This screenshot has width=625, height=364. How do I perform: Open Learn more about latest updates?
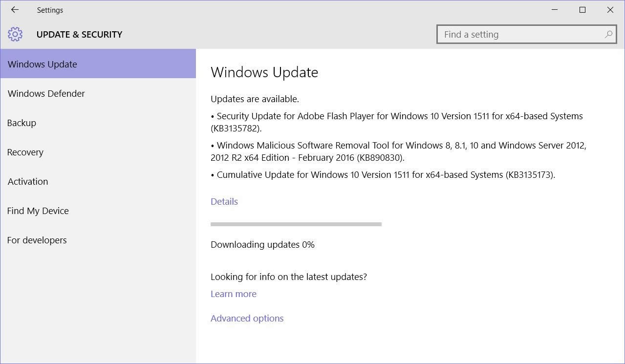(233, 294)
